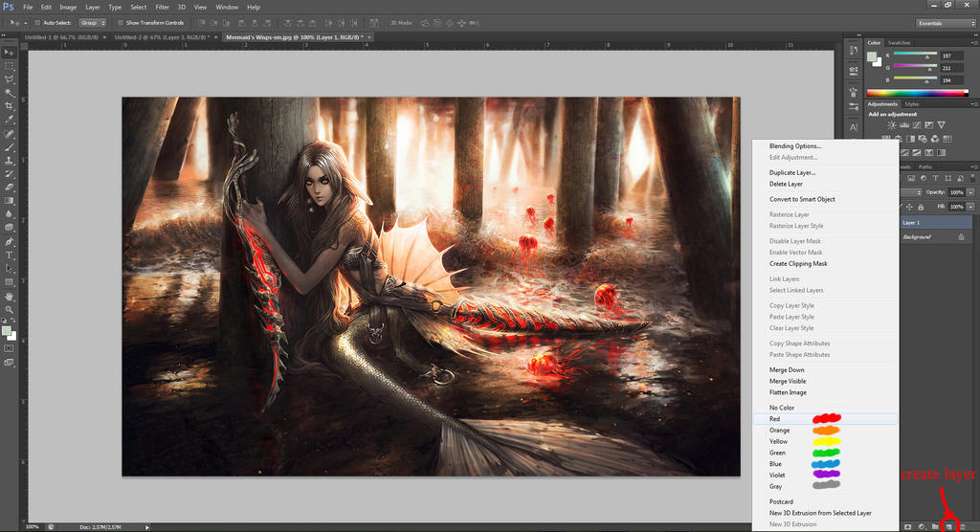This screenshot has width=980, height=532.
Task: Open the Essentials workspace dropdown
Action: pos(946,23)
